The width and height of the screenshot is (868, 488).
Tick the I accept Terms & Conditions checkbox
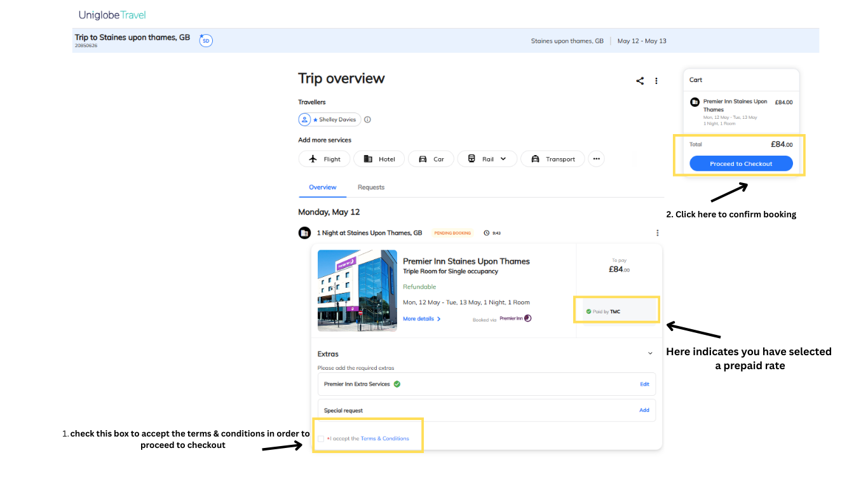(321, 438)
